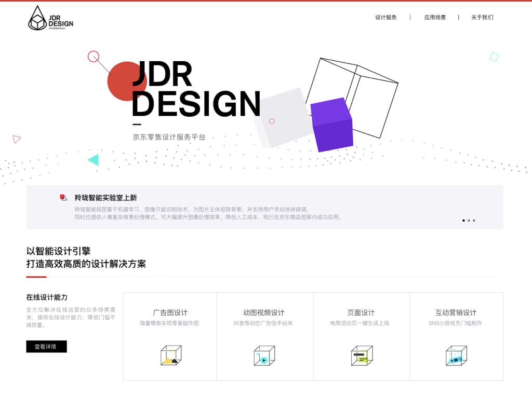Click the red icon beside 羚珑智能实验室上新
The width and height of the screenshot is (532, 397).
tap(63, 197)
